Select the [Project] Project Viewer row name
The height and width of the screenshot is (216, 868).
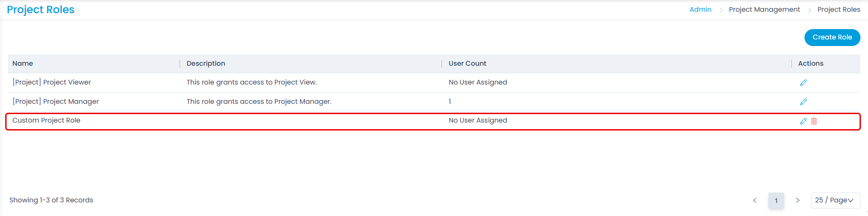coord(52,82)
